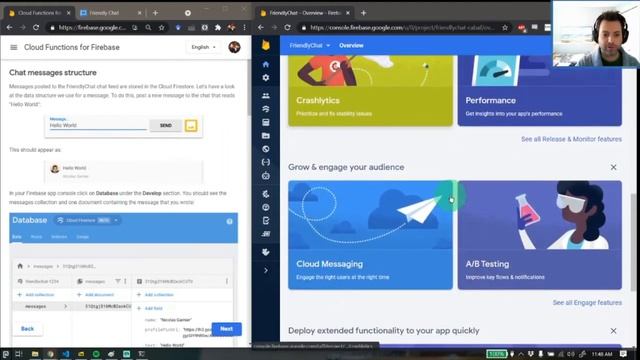Open new tab in left browser window
Image resolution: width=640 pixels, height=360 pixels.
coord(156,13)
